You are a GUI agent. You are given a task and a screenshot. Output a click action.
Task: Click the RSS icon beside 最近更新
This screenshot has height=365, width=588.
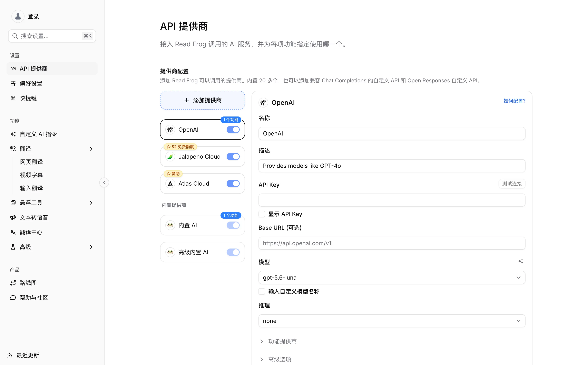(10, 355)
